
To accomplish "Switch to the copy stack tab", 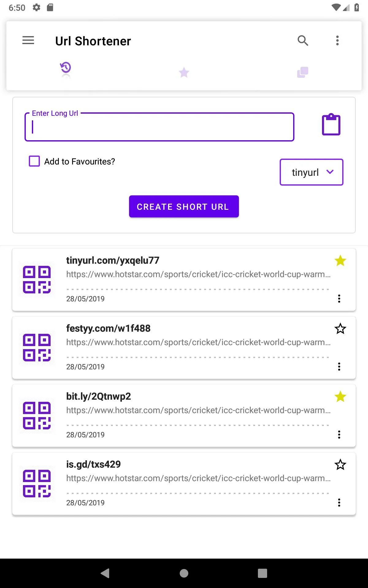I will [x=302, y=73].
